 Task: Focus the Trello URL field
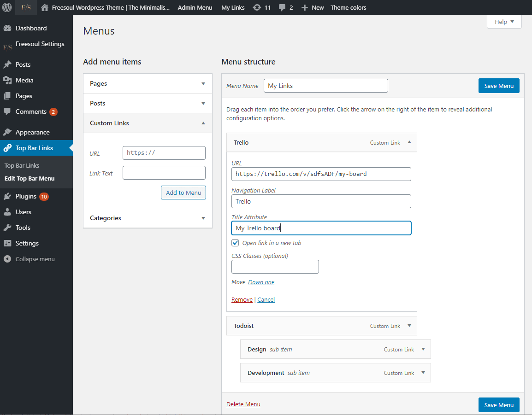point(321,174)
